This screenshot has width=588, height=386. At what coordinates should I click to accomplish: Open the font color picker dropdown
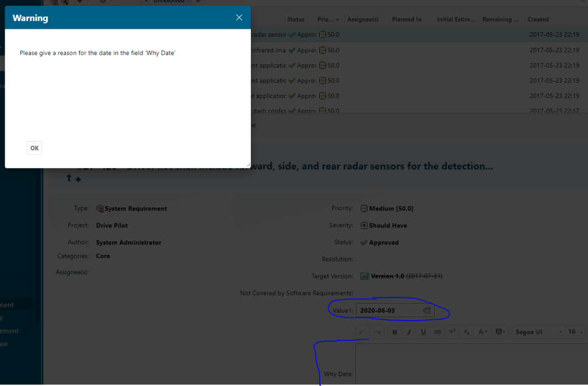pos(483,332)
